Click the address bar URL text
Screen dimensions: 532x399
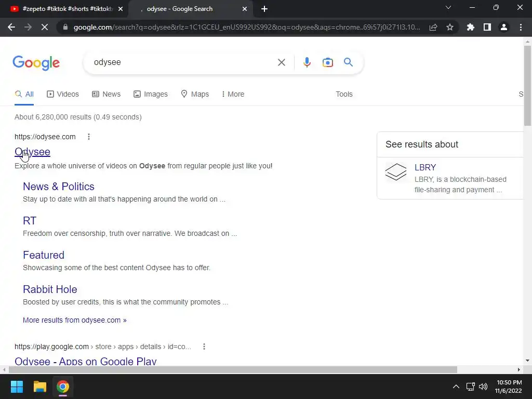point(247,27)
